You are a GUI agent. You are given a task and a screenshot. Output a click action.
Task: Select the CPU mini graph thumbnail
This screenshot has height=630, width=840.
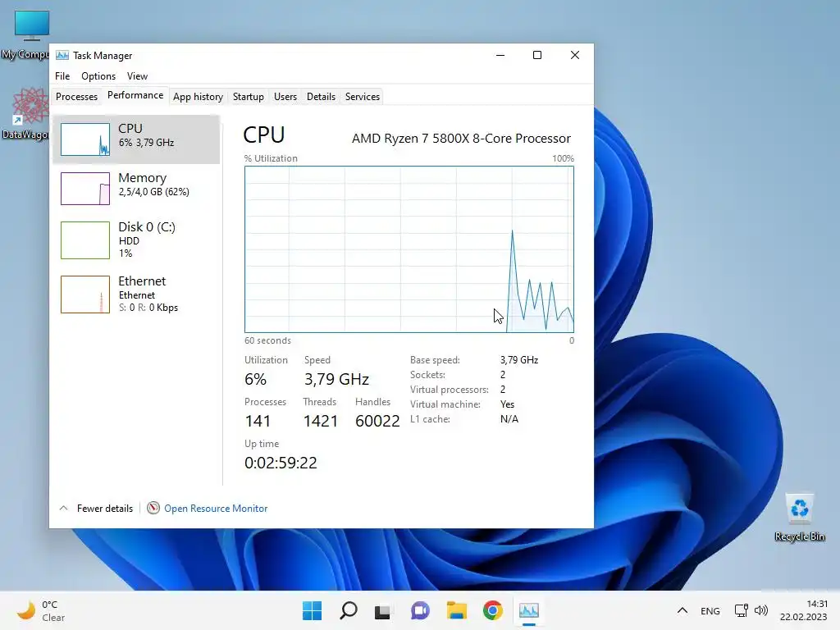click(85, 139)
